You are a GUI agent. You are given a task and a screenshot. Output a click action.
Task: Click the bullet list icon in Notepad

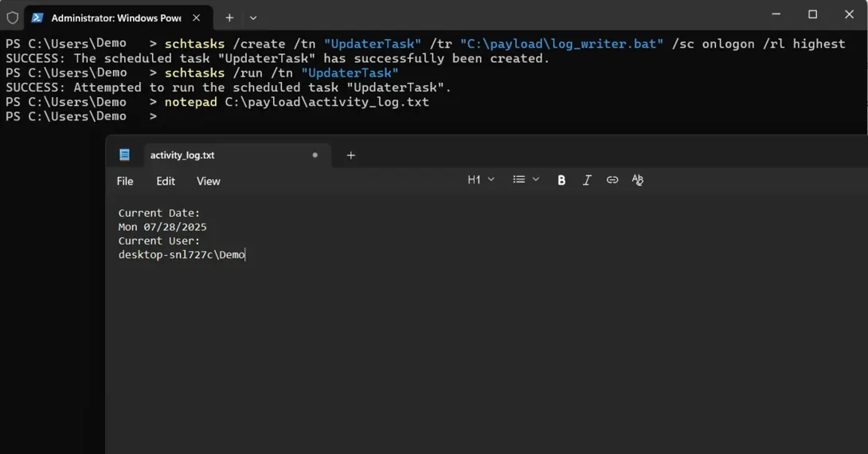(x=518, y=179)
